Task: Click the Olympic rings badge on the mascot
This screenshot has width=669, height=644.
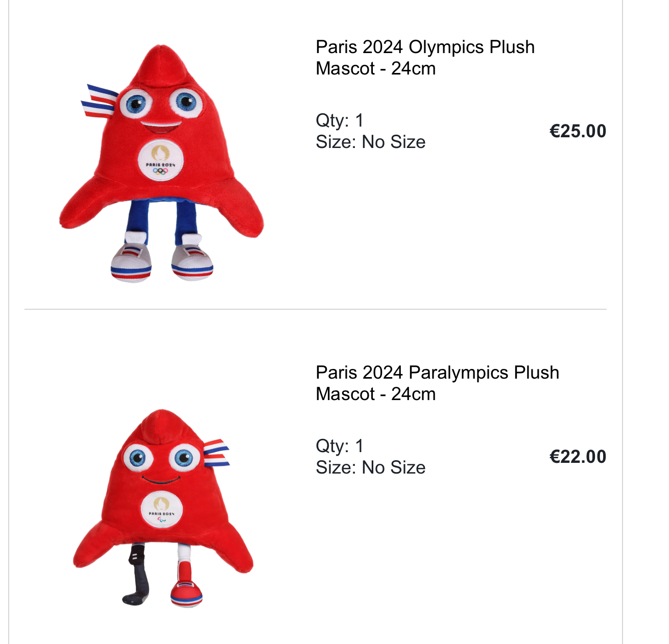Action: (x=160, y=160)
